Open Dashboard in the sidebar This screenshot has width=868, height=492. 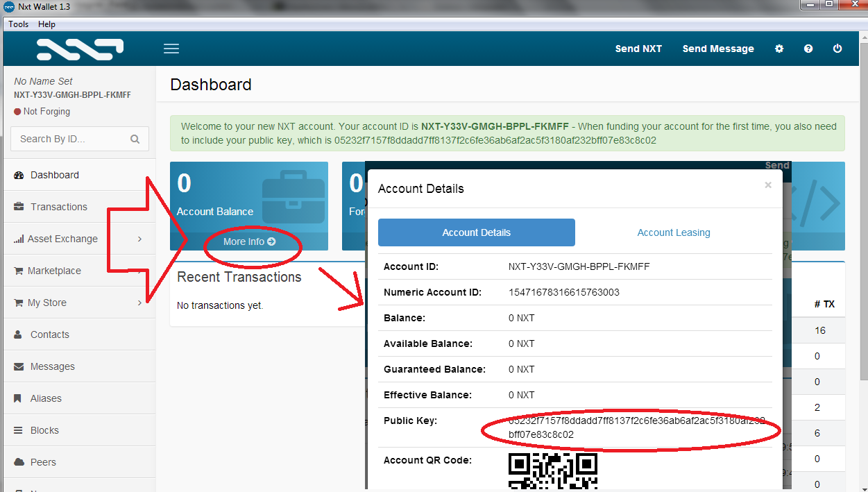click(x=79, y=175)
